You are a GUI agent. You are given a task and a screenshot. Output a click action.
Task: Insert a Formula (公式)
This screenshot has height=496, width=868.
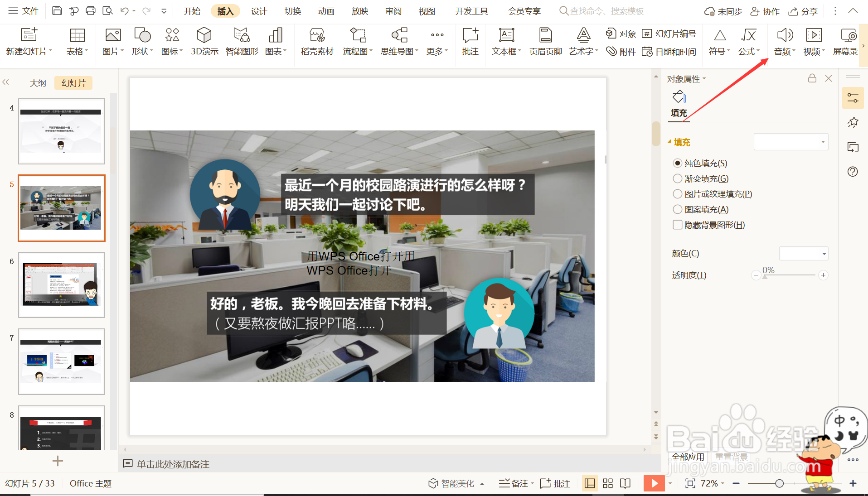coord(749,42)
